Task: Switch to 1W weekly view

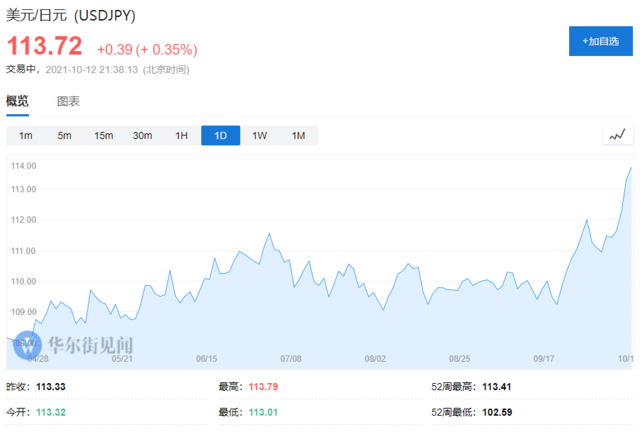Action: coord(259,136)
